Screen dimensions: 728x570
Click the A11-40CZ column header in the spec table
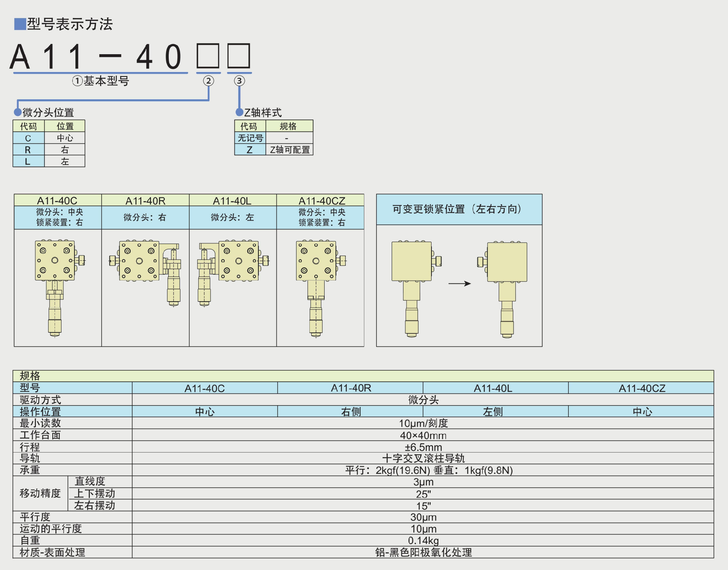point(642,388)
